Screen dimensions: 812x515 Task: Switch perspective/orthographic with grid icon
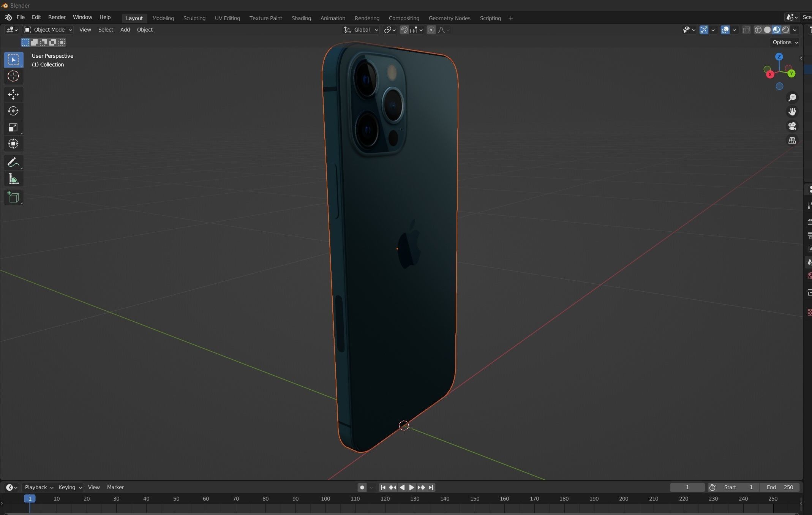click(x=792, y=141)
